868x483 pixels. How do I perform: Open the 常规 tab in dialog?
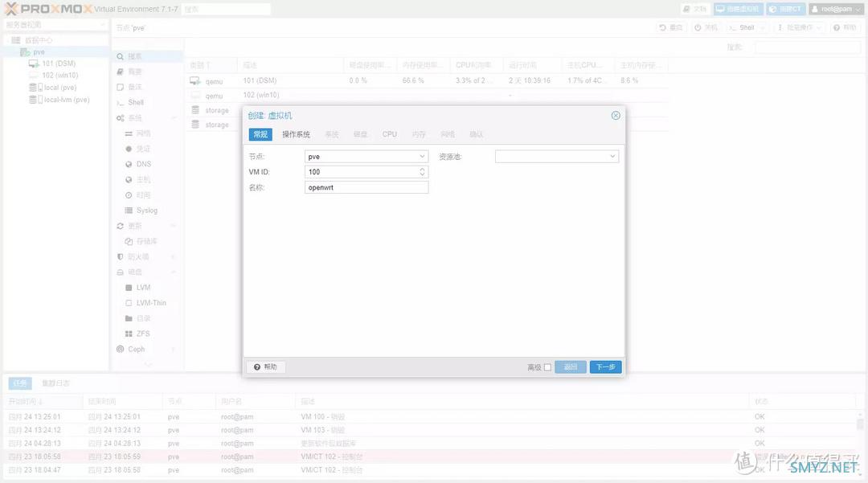[260, 134]
